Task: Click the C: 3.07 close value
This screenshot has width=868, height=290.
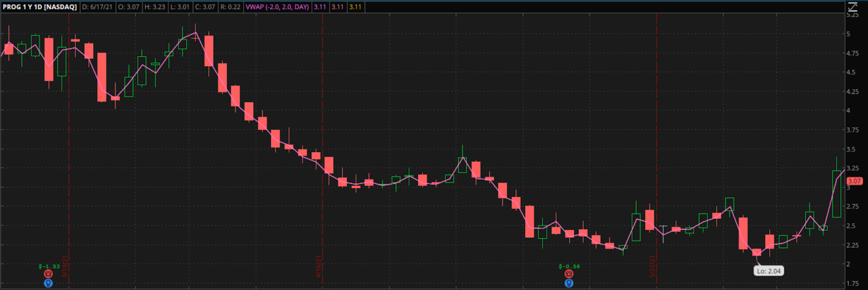Action: 205,7
